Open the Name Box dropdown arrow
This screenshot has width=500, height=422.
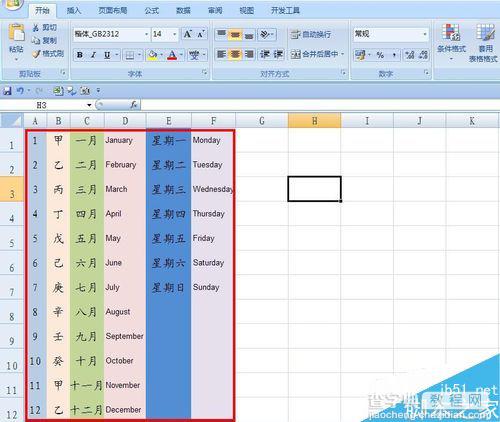(x=89, y=105)
